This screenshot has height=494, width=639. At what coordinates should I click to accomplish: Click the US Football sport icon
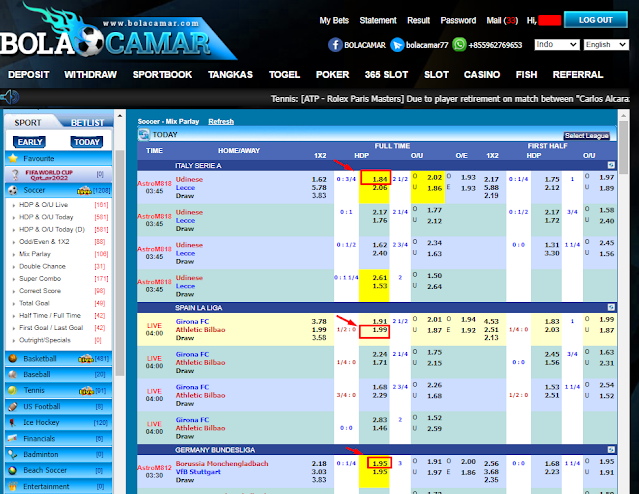point(13,407)
